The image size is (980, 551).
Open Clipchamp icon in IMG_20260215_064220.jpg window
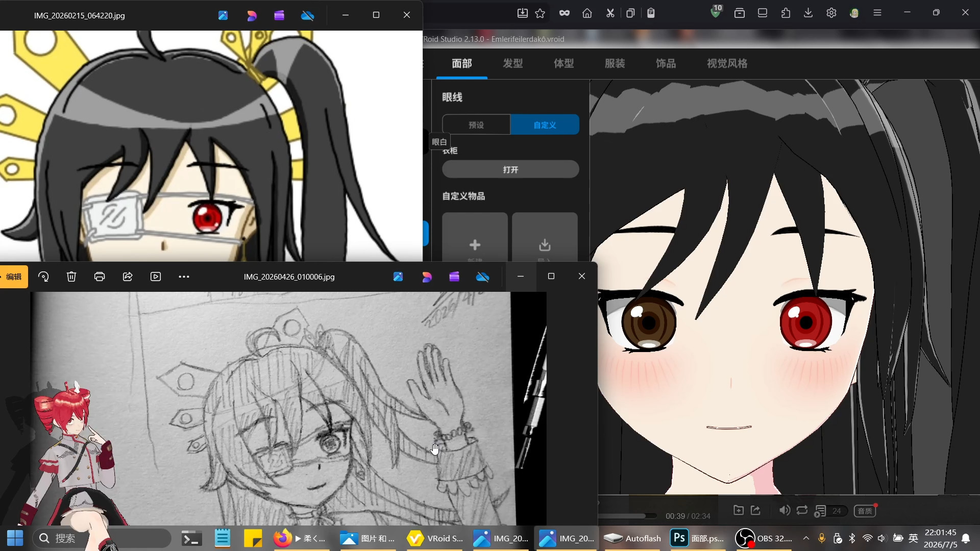(279, 15)
